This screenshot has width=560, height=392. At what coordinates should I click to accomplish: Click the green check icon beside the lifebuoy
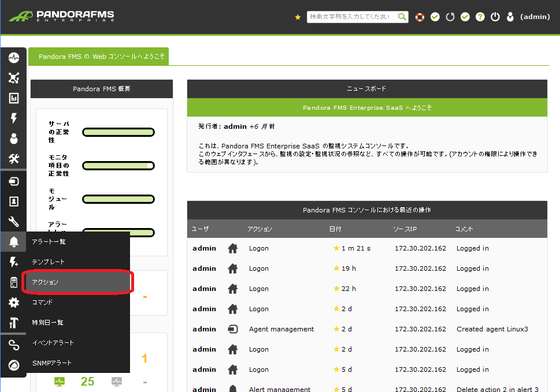(x=435, y=17)
